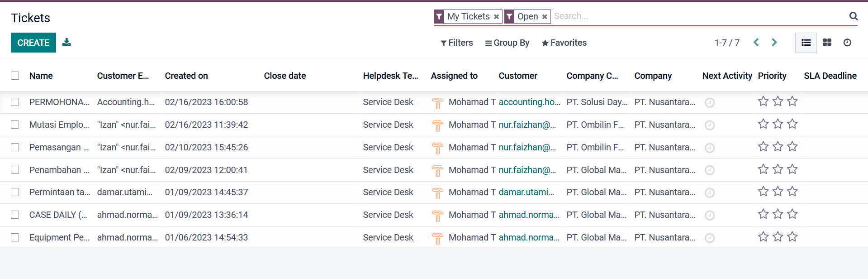Check the Equipment Pe... ticket row
Viewport: 868px width, 279px height.
point(15,237)
